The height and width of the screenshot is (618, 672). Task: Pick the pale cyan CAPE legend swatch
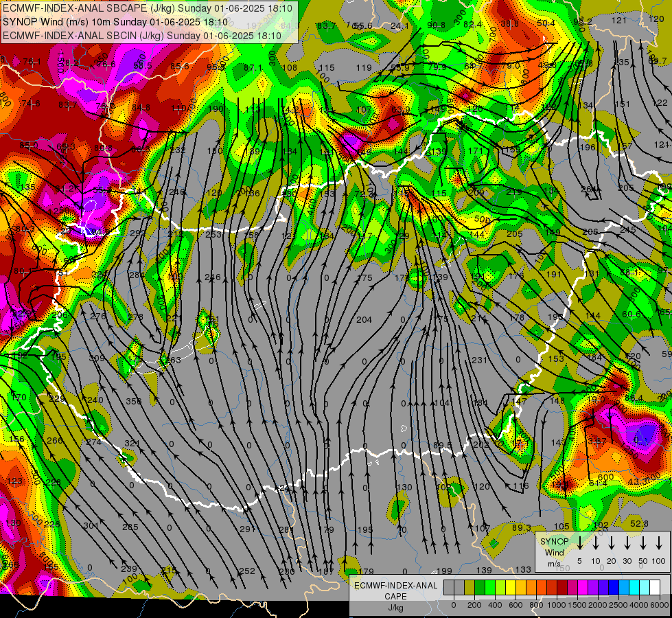pos(644,588)
